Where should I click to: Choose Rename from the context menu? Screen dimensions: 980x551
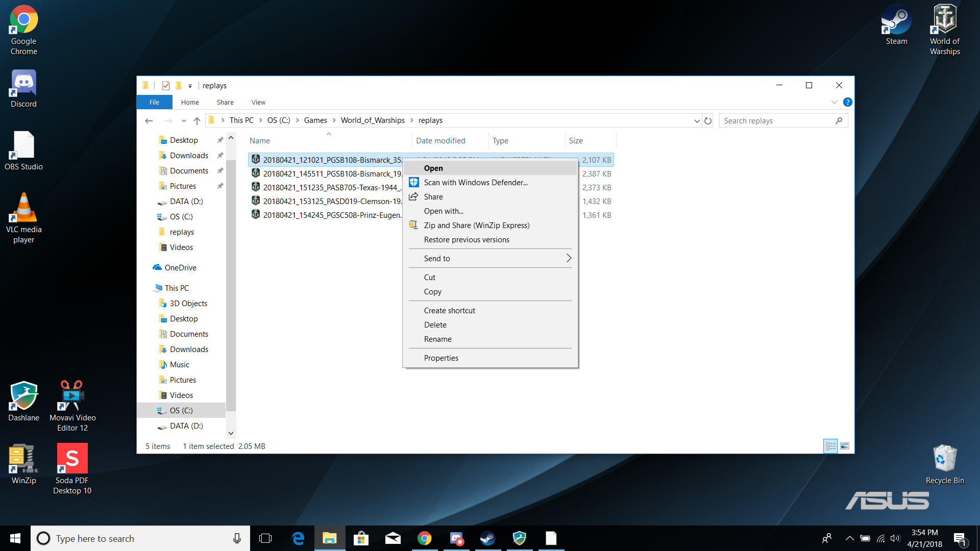[437, 339]
